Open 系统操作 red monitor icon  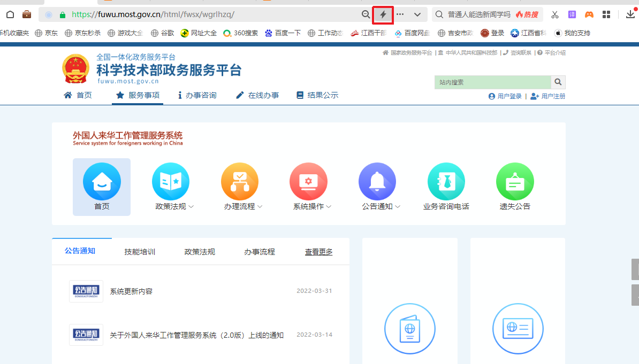[308, 182]
